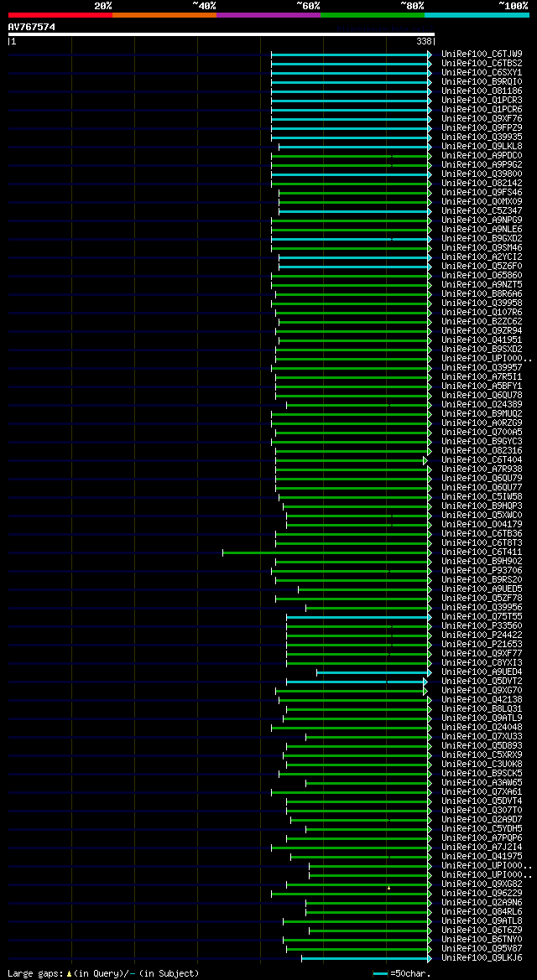Select the UniRef100_B9MUQ2 label
Viewport: 537px width, 980px height.
(x=482, y=414)
